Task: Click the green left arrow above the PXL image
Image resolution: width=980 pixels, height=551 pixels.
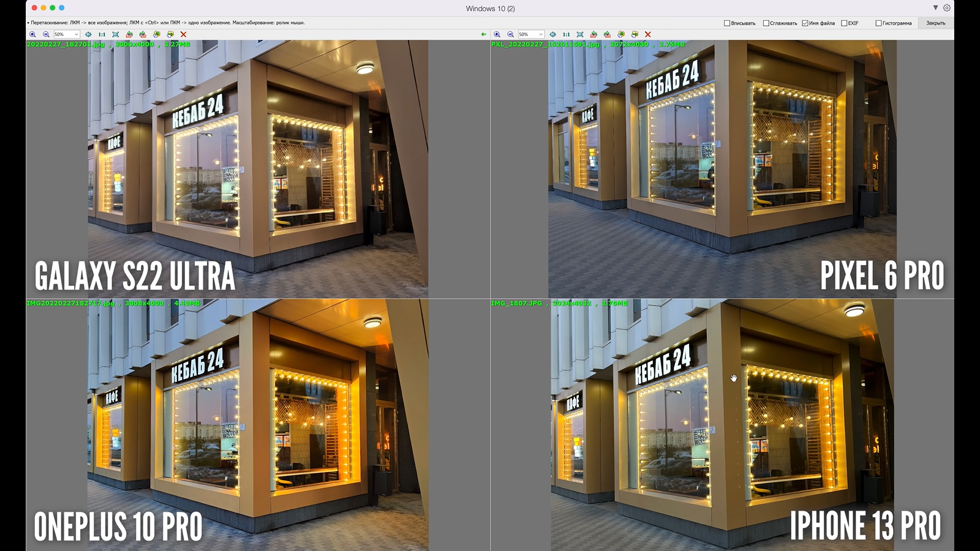Action: (484, 34)
